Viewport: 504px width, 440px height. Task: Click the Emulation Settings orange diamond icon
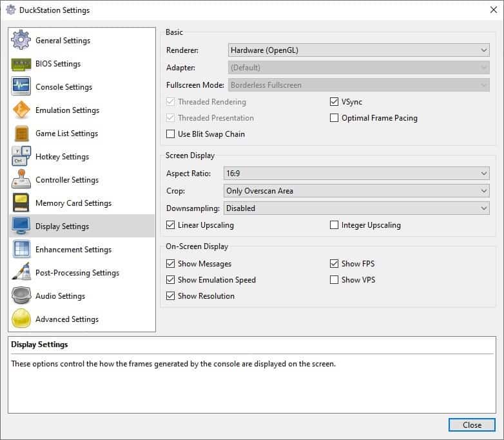click(21, 110)
